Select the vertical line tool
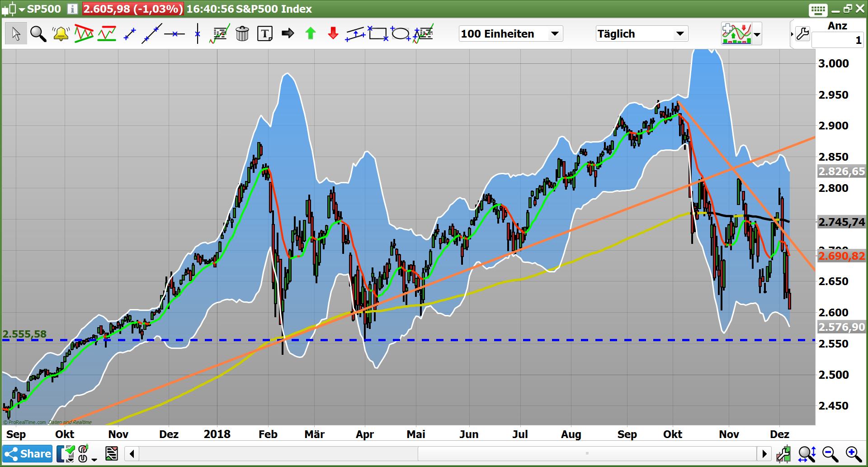Viewport: 868px width, 467px height. tap(198, 34)
